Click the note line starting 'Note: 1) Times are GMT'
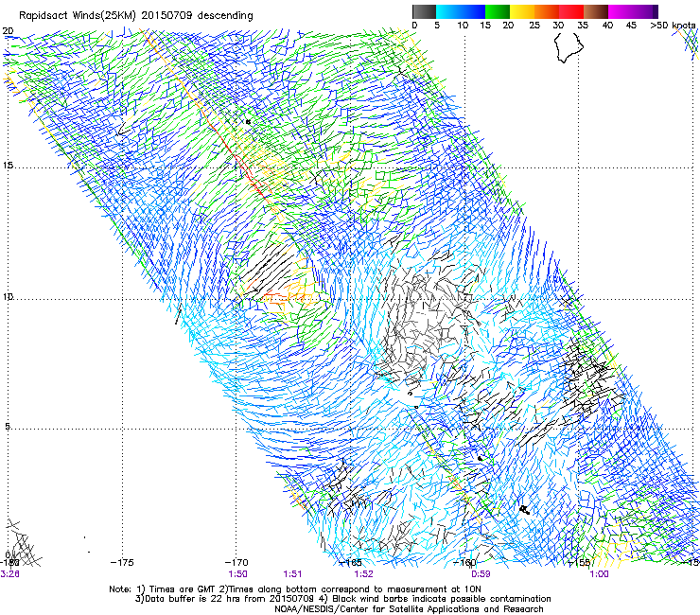Image resolution: width=700 pixels, height=615 pixels. 295,589
